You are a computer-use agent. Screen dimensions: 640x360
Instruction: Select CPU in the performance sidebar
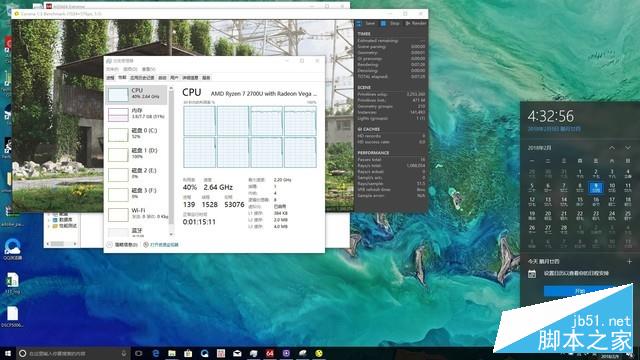click(137, 94)
